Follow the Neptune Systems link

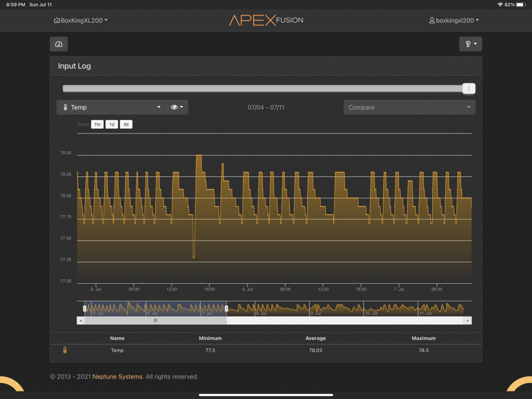[117, 377]
